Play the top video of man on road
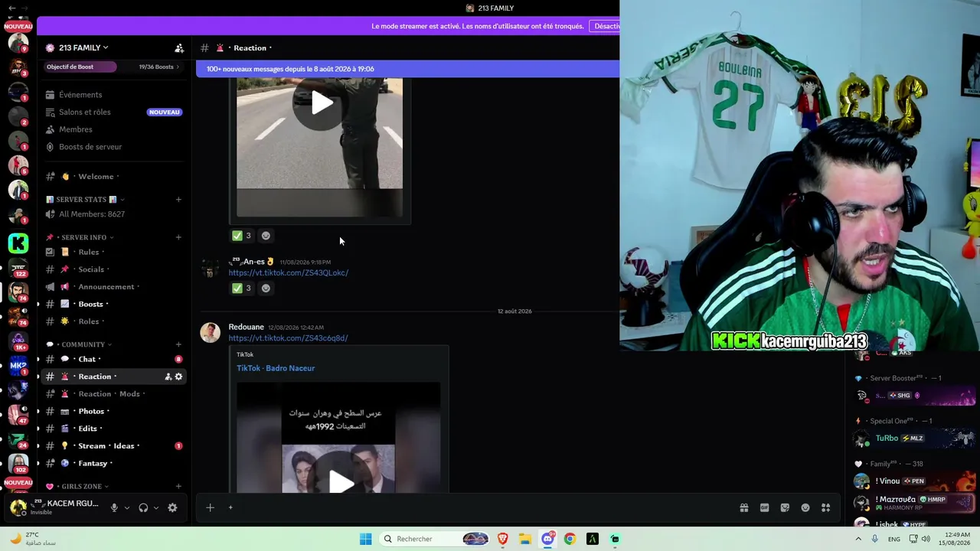This screenshot has height=551, width=980. [320, 103]
